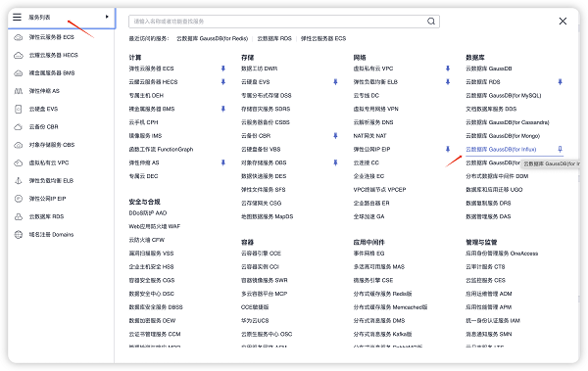The width and height of the screenshot is (588, 371).
Task: Open 云容器引擎 CCE
Action: pos(261,254)
